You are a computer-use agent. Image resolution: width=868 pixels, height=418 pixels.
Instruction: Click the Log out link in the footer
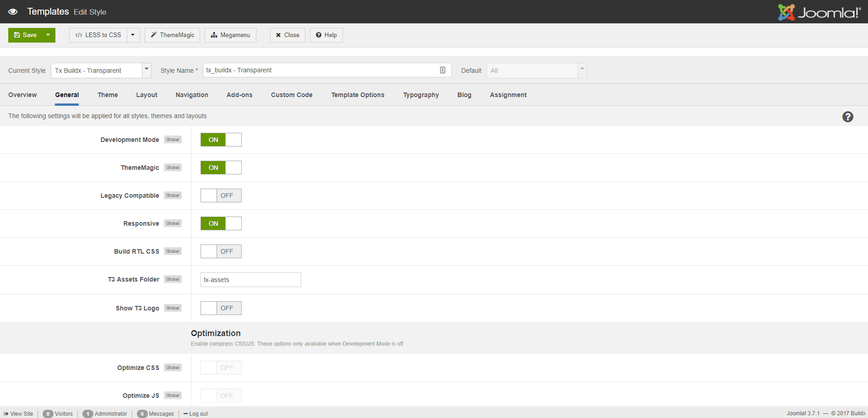click(198, 413)
